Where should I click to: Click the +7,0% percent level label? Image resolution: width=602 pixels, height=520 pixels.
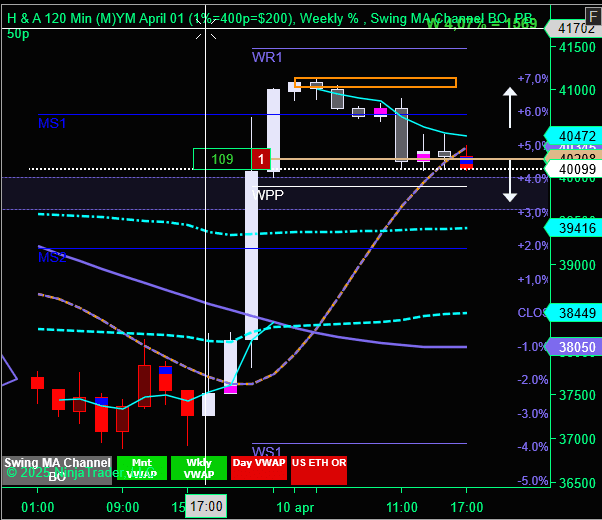pyautogui.click(x=533, y=79)
